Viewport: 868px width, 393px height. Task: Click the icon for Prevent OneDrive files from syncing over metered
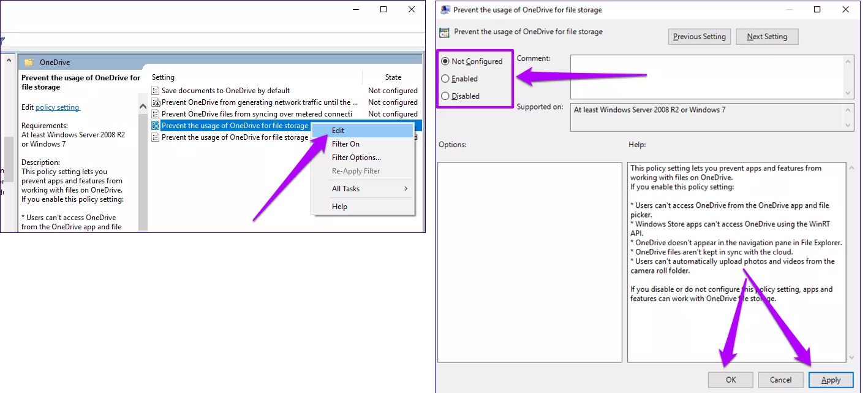pyautogui.click(x=156, y=114)
